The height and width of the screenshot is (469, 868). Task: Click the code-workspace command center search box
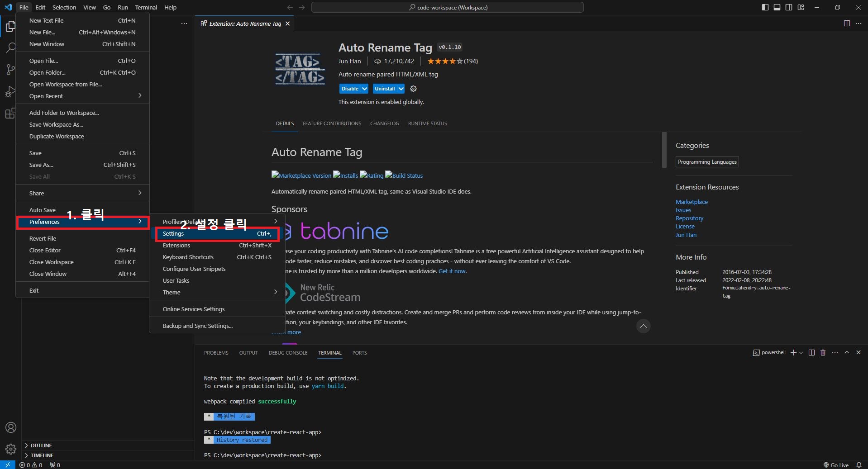[x=448, y=7]
